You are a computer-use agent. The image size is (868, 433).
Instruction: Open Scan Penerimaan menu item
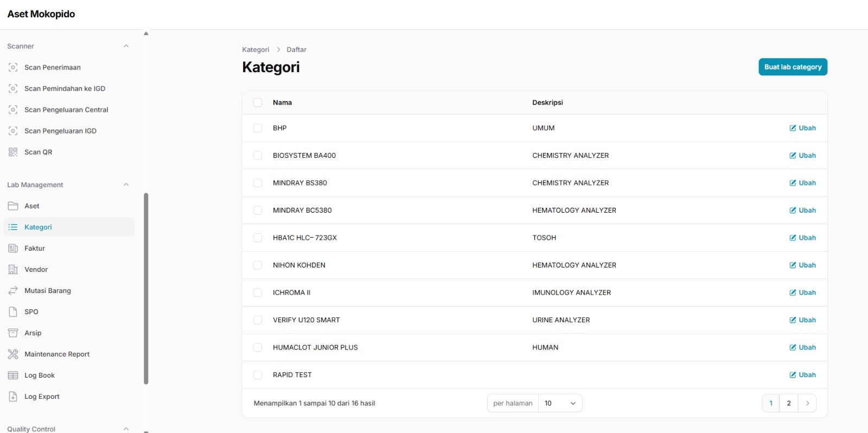[x=52, y=67]
